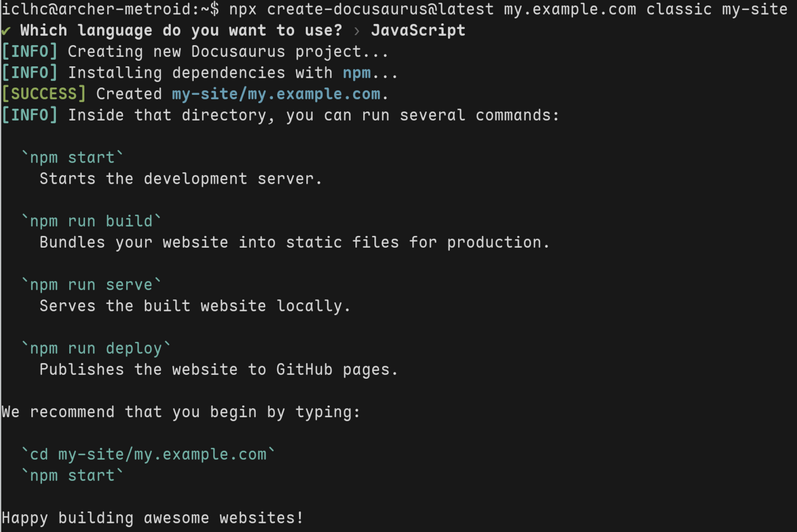The image size is (797, 532).
Task: Click the first `npm start` command near top
Action: coord(72,158)
